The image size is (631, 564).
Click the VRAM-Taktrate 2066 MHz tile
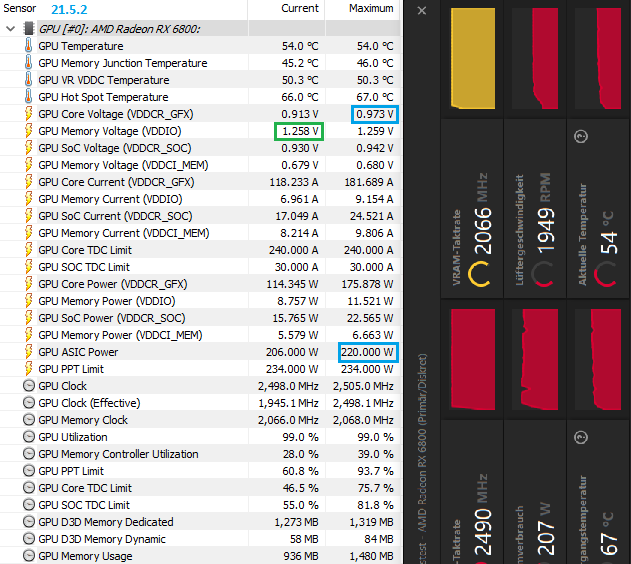[472, 208]
